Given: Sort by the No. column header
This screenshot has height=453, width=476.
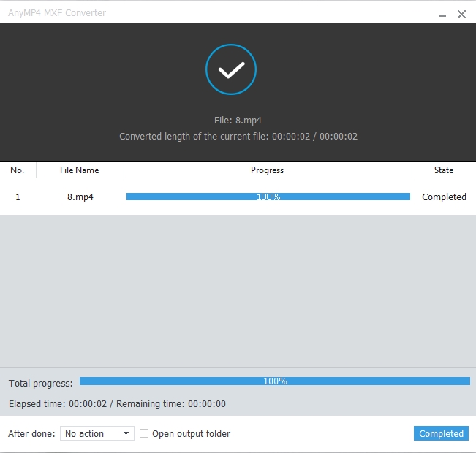Looking at the screenshot, I should (x=18, y=170).
